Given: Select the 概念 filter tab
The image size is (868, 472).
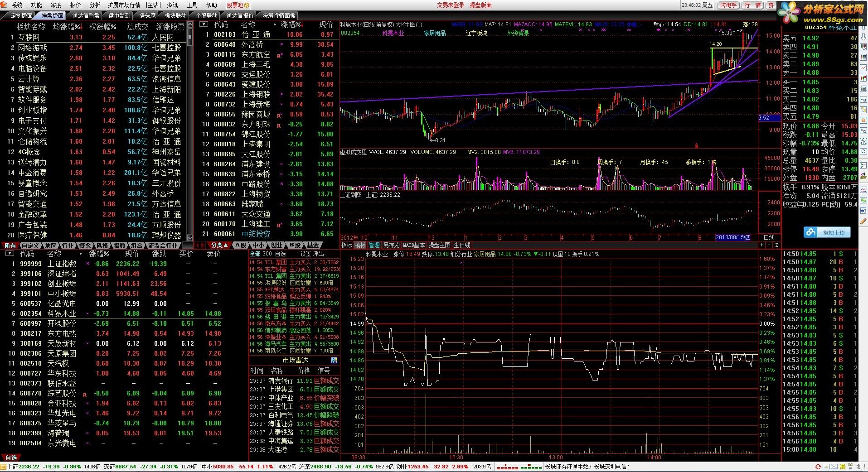Looking at the screenshot, I should 85,246.
